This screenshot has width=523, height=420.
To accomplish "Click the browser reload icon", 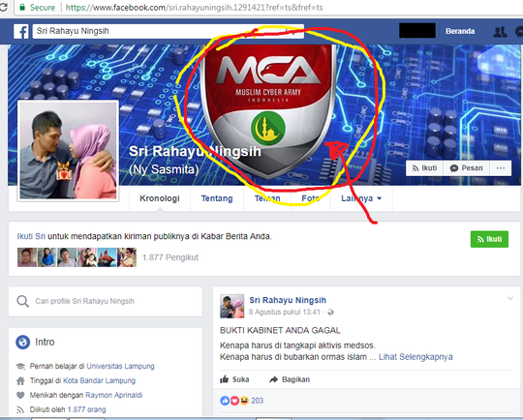I will pos(3,7).
